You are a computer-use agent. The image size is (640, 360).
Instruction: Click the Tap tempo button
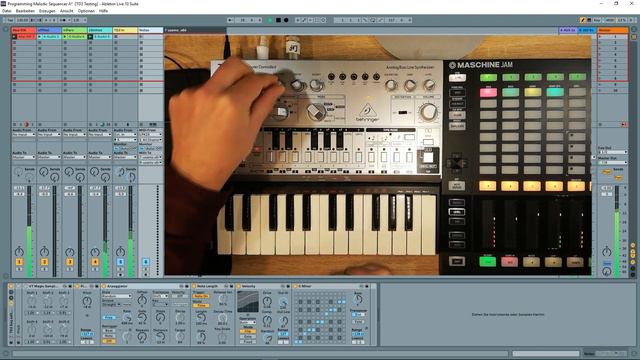point(10,20)
